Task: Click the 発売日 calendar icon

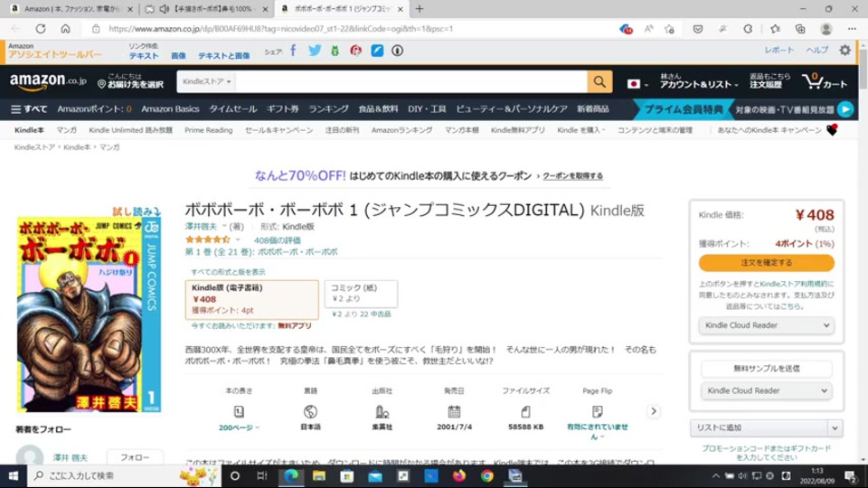Action: click(x=454, y=412)
